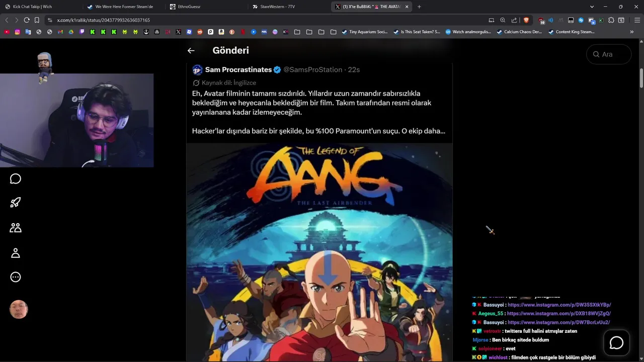This screenshot has height=362, width=644.
Task: Click chat message by vetroxtr
Action: (x=524, y=331)
